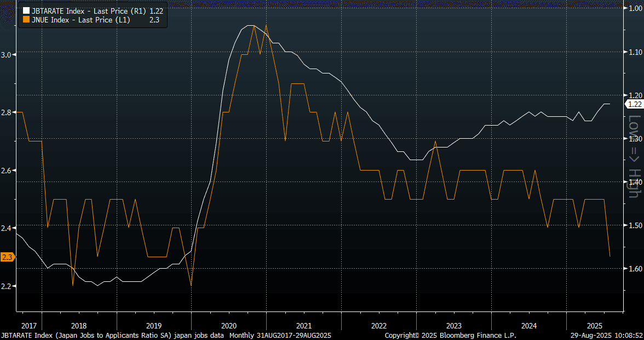Screen dimensions: 644x340
Task: Click the orange JNUE legend color swatch
Action: (26, 19)
